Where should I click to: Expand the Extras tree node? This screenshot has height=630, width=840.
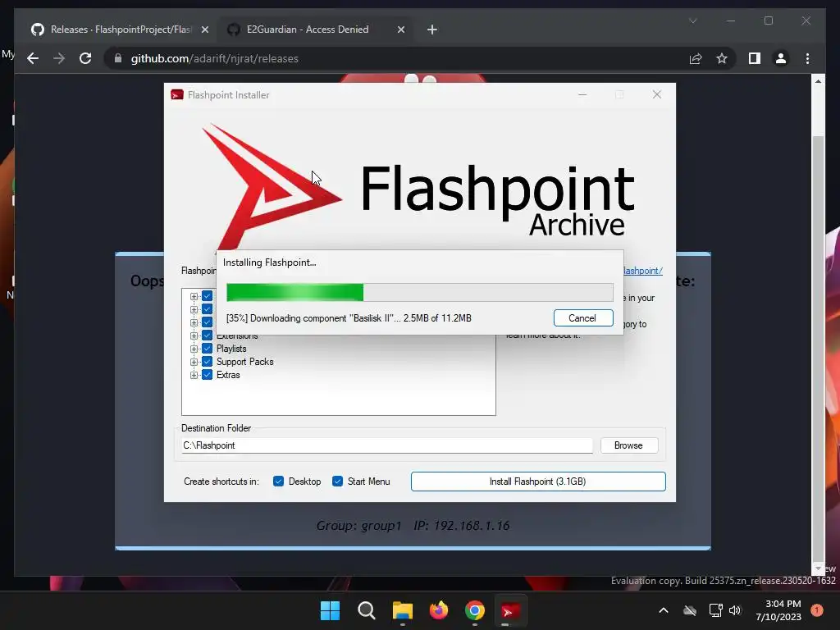(194, 375)
